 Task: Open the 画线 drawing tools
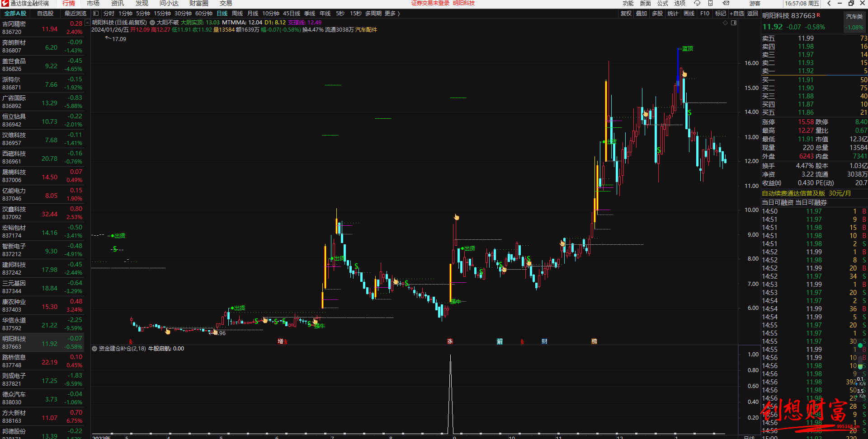pos(689,14)
